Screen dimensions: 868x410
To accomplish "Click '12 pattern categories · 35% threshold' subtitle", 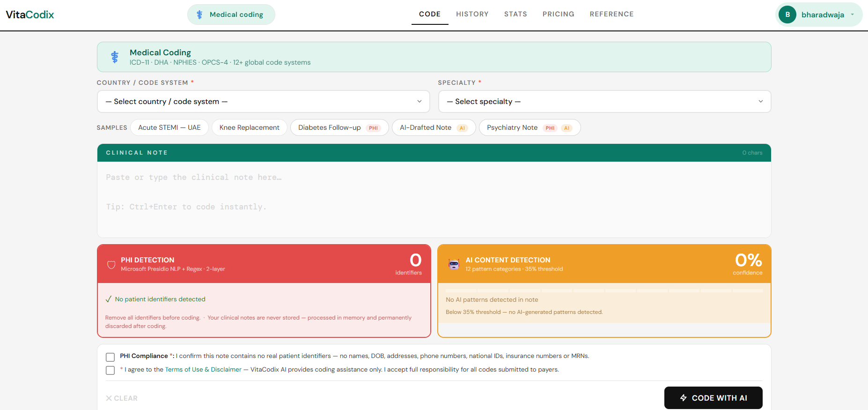I will point(514,269).
